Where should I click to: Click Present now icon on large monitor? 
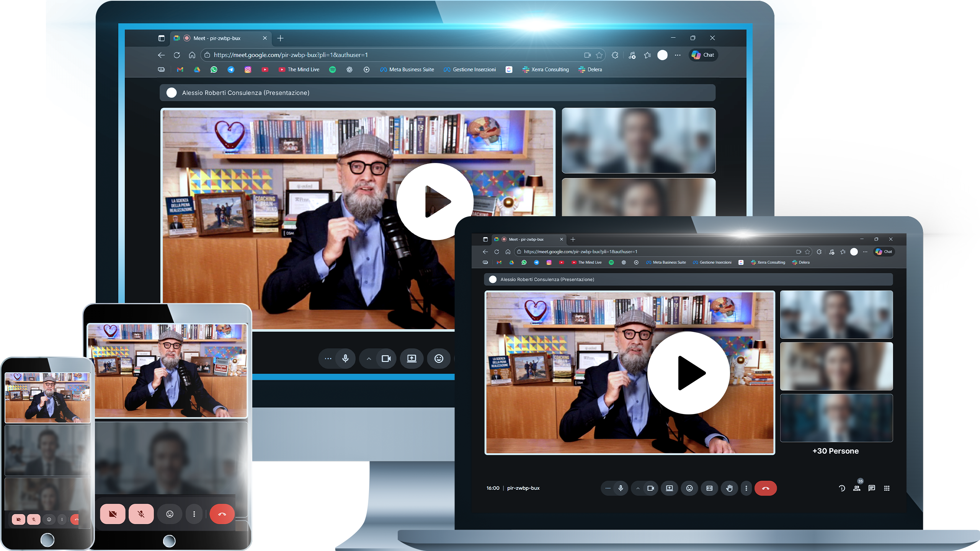412,359
